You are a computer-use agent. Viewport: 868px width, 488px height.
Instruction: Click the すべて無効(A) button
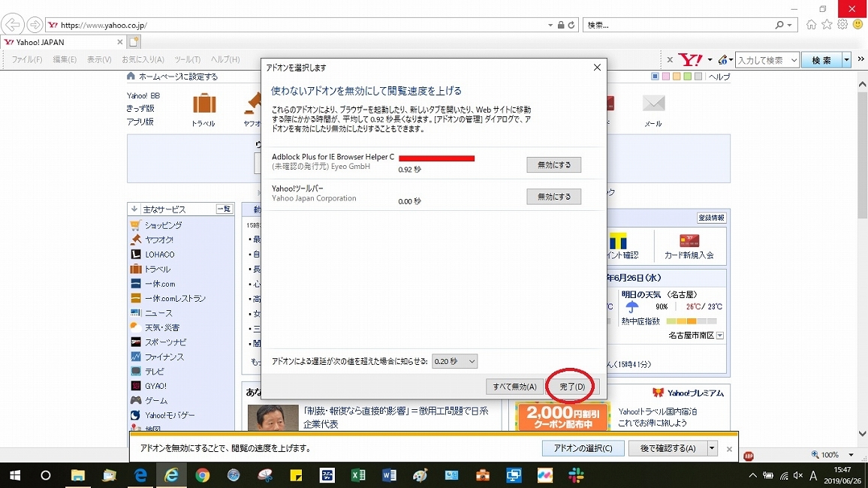[514, 387]
